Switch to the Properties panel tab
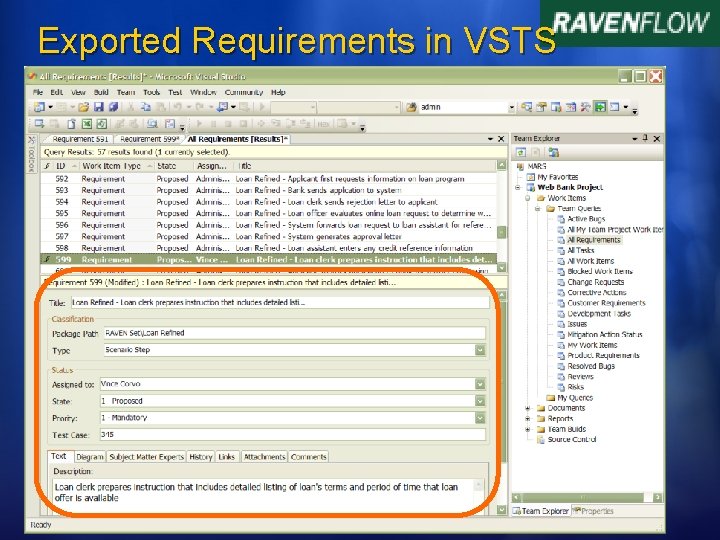This screenshot has width=720, height=540. point(593,511)
